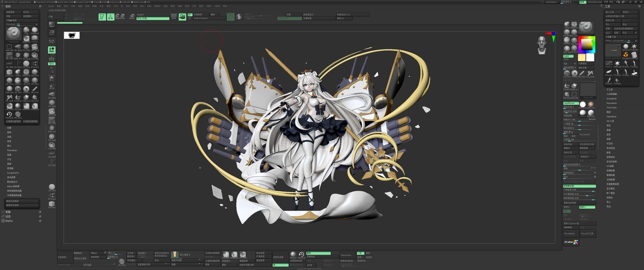
Task: Choose the CurveMulti brush icon
Action: (x=35, y=55)
